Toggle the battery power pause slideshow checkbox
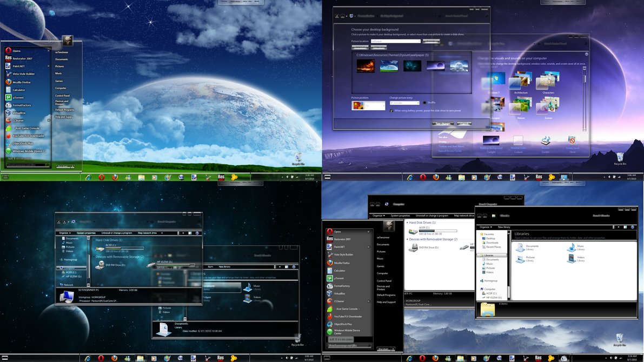Screen dimensions: 644x362 391,110
